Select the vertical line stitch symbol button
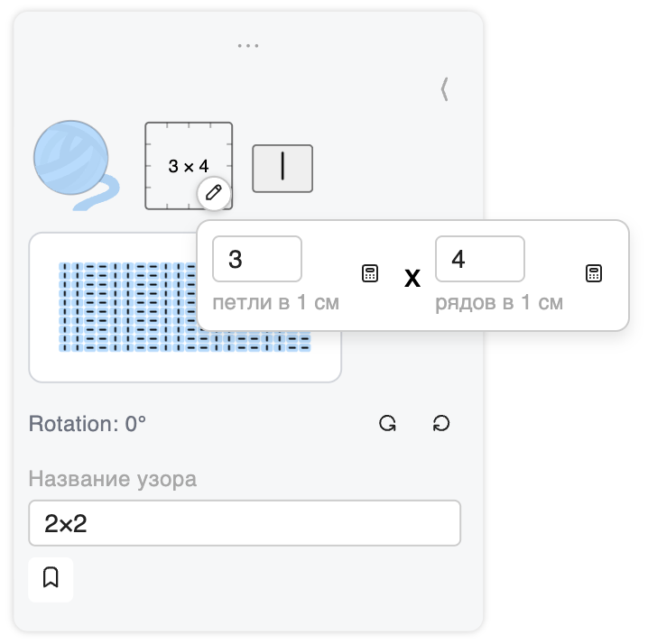Viewport: 648px width, 644px height. tap(282, 169)
